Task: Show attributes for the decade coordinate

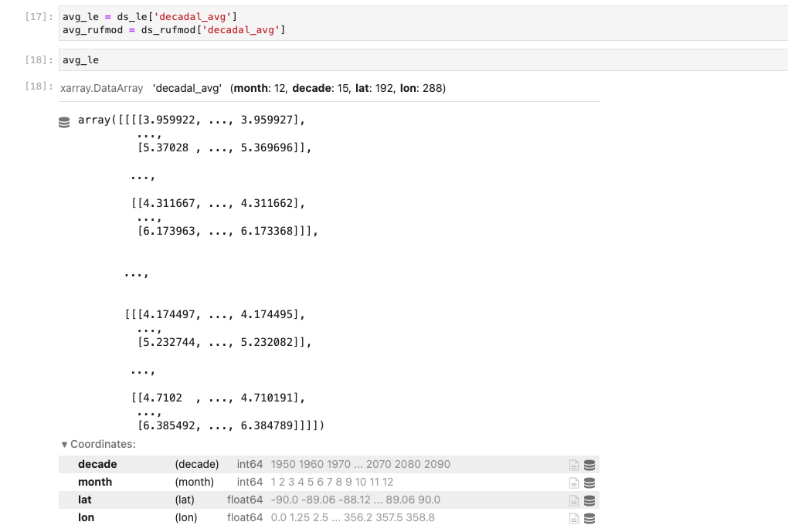Action: (574, 465)
